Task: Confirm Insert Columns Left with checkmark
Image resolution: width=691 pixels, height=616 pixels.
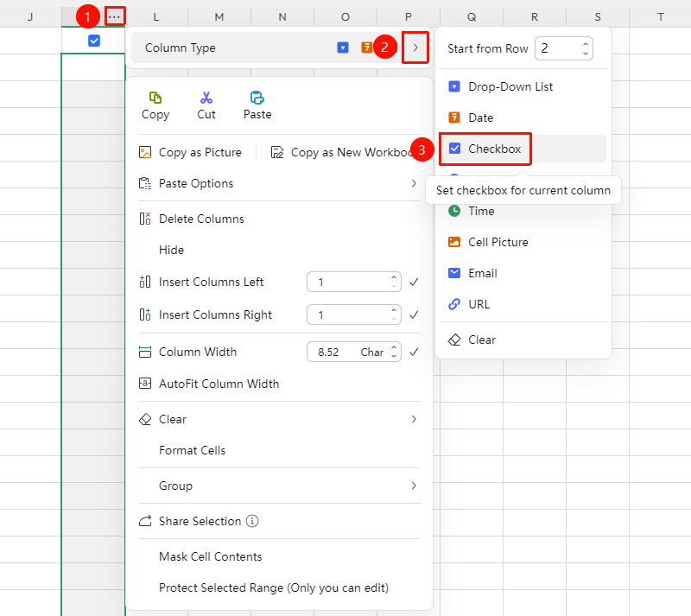Action: click(x=414, y=282)
